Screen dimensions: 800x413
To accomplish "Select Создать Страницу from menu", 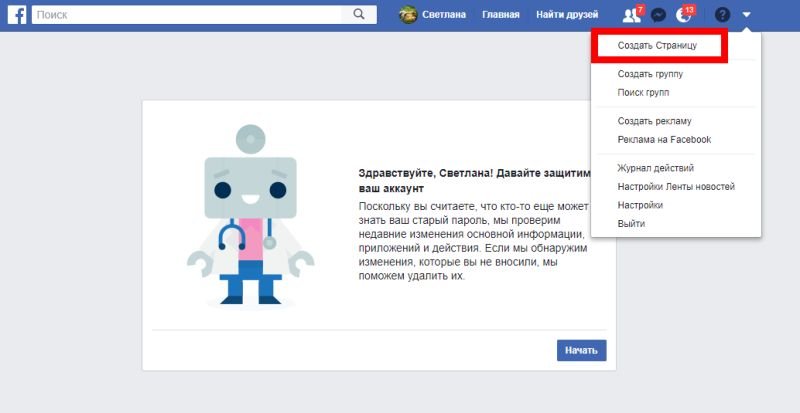I will click(656, 46).
